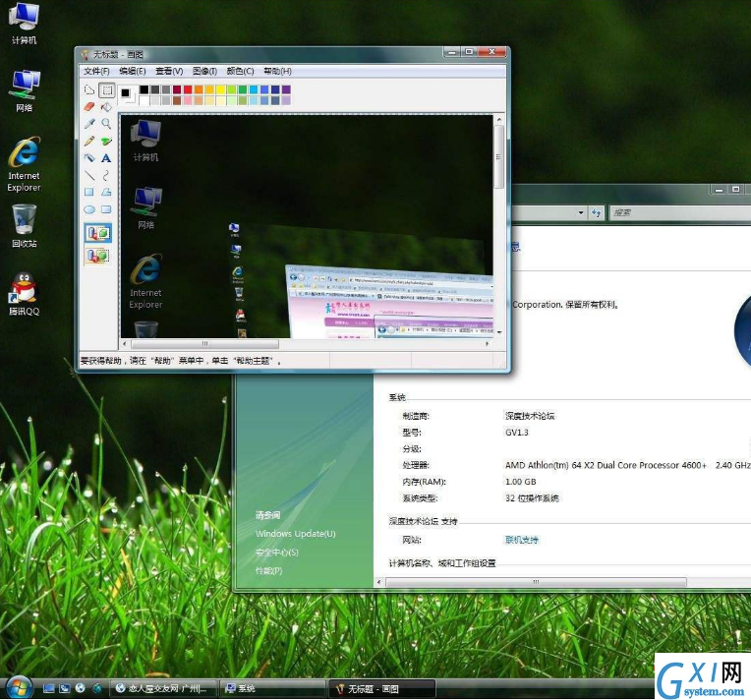Click the 32 位操作系统 value text
Screen dimensions: 751x700
[x=532, y=498]
